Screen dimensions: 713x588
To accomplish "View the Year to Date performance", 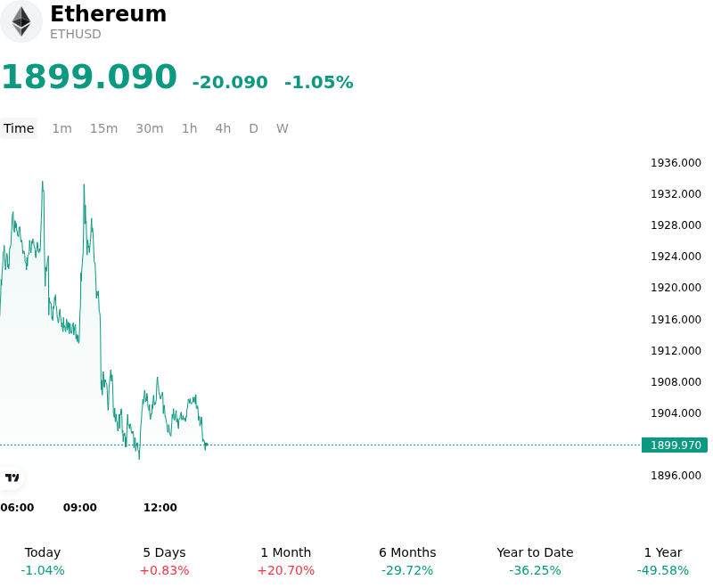I will 535,561.
